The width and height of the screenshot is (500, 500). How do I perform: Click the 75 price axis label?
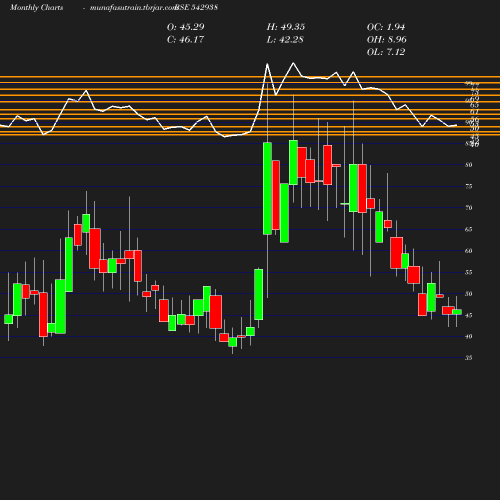pos(469,186)
